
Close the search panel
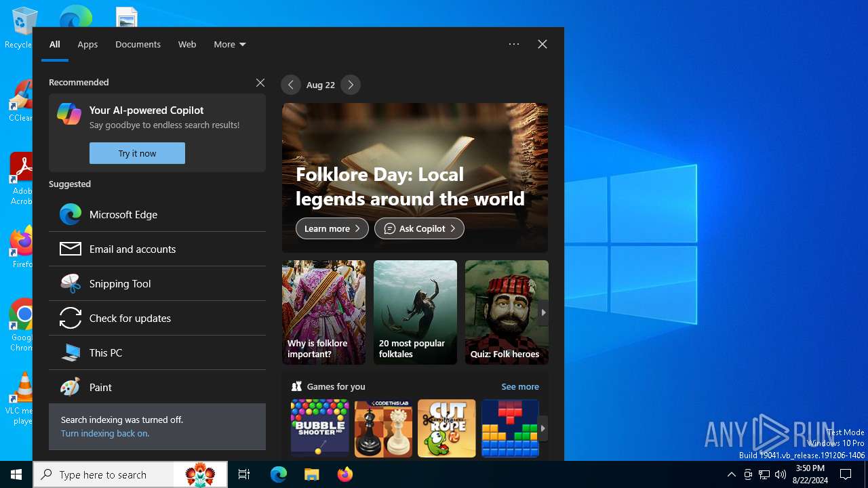click(x=542, y=44)
